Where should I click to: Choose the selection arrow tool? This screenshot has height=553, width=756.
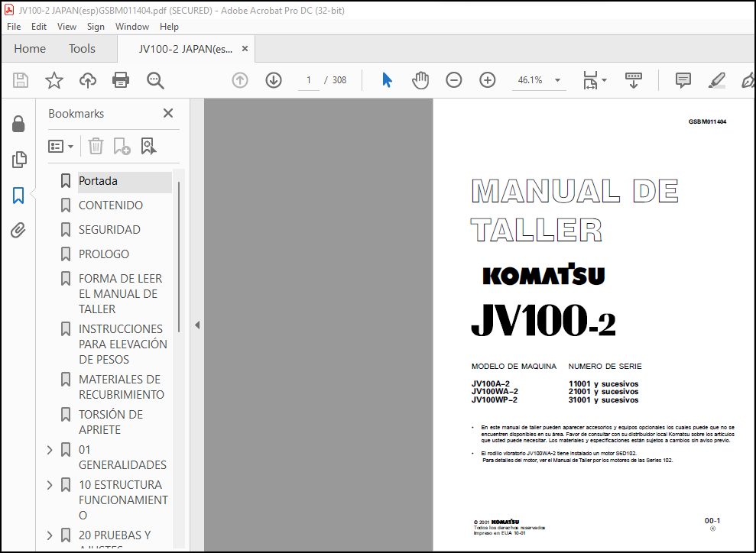pyautogui.click(x=387, y=80)
